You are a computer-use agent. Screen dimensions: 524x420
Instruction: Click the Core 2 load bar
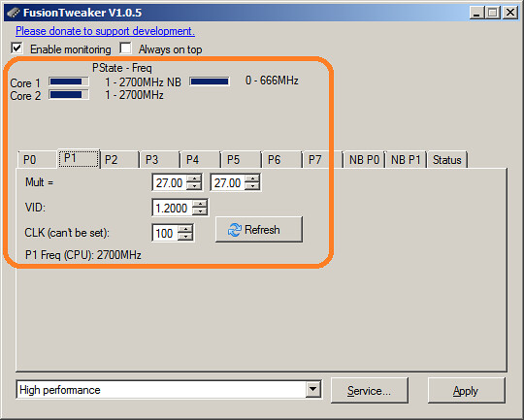coord(69,95)
